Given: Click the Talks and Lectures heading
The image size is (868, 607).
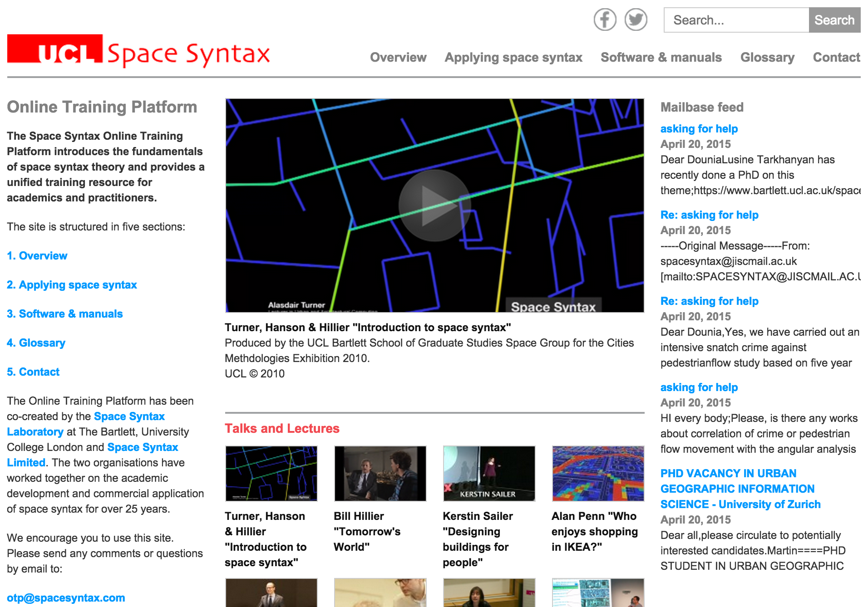Looking at the screenshot, I should [282, 428].
